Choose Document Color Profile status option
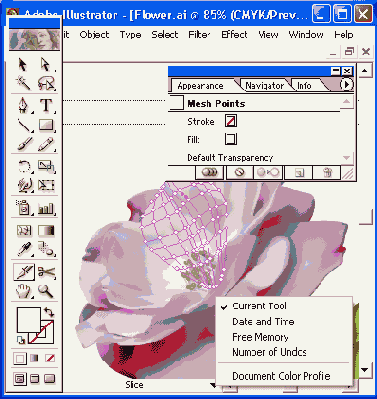This screenshot has height=399, width=377. [281, 376]
